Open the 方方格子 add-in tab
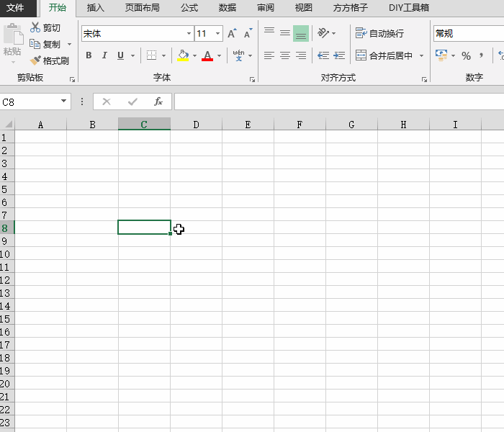 [x=351, y=7]
